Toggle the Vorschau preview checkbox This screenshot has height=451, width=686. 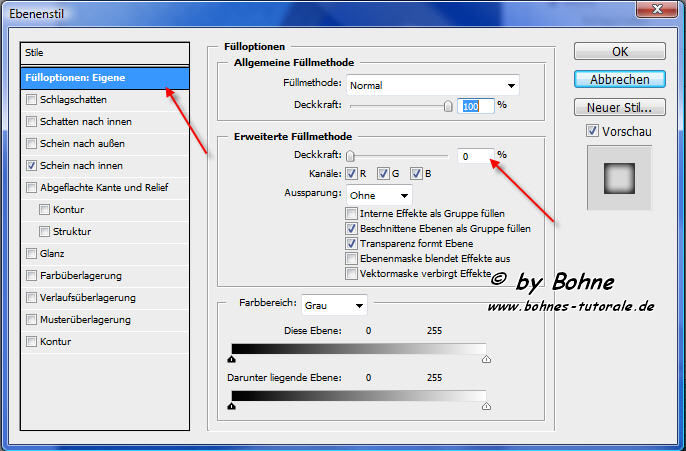(x=592, y=130)
